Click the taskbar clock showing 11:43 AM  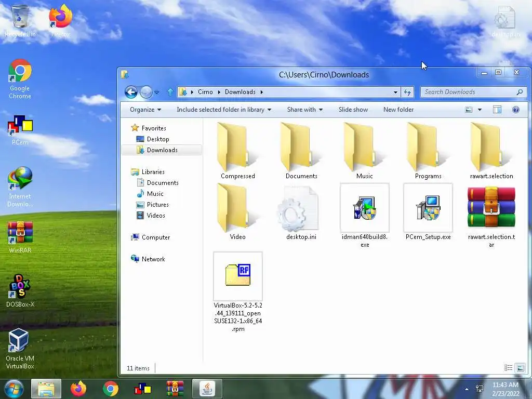(x=506, y=389)
